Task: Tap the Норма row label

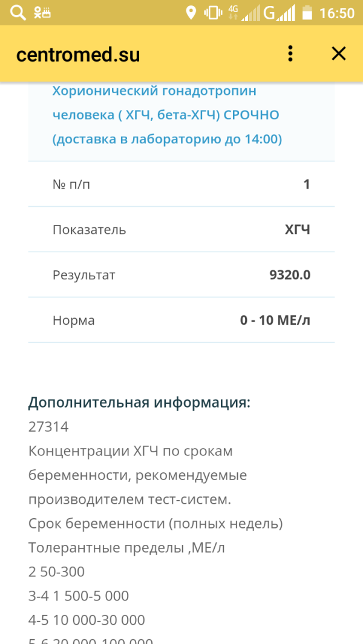Action: point(74,320)
